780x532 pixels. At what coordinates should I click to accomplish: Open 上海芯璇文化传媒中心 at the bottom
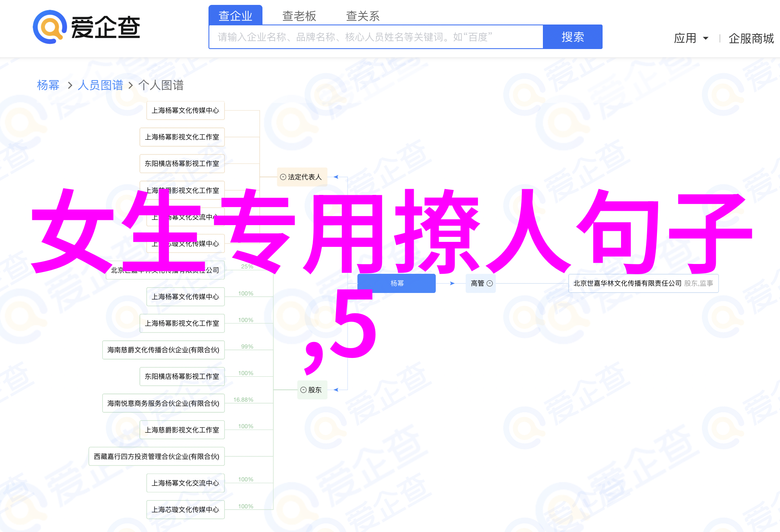(x=185, y=510)
